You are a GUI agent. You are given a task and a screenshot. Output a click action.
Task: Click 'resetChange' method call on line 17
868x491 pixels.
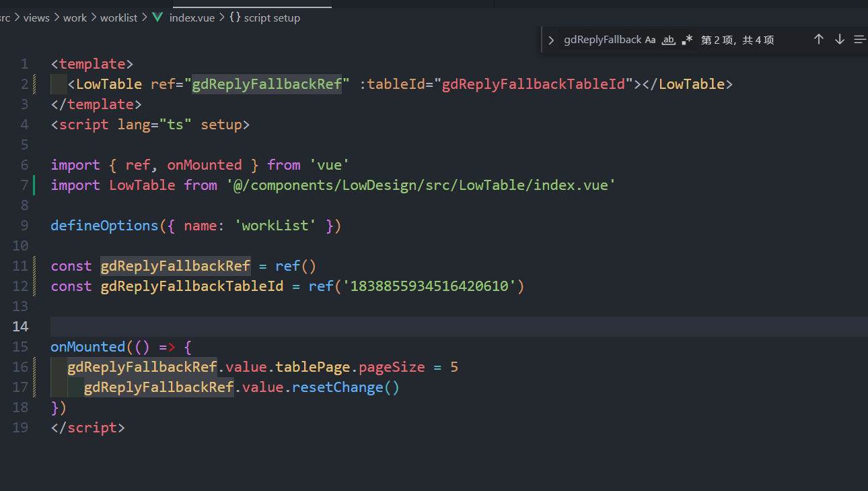point(338,387)
